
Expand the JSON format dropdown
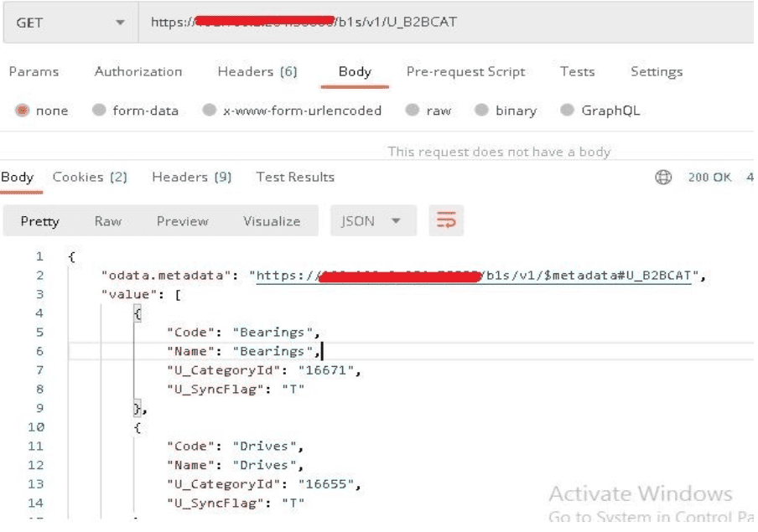371,221
